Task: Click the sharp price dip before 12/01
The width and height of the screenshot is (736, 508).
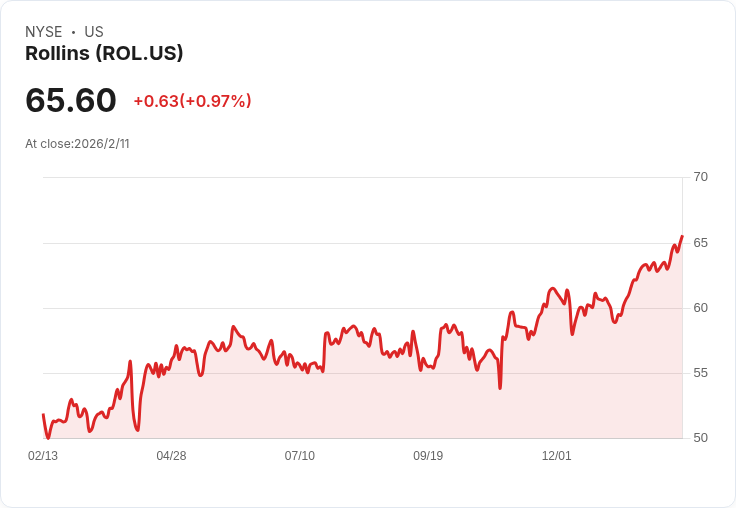Action: 500,387
